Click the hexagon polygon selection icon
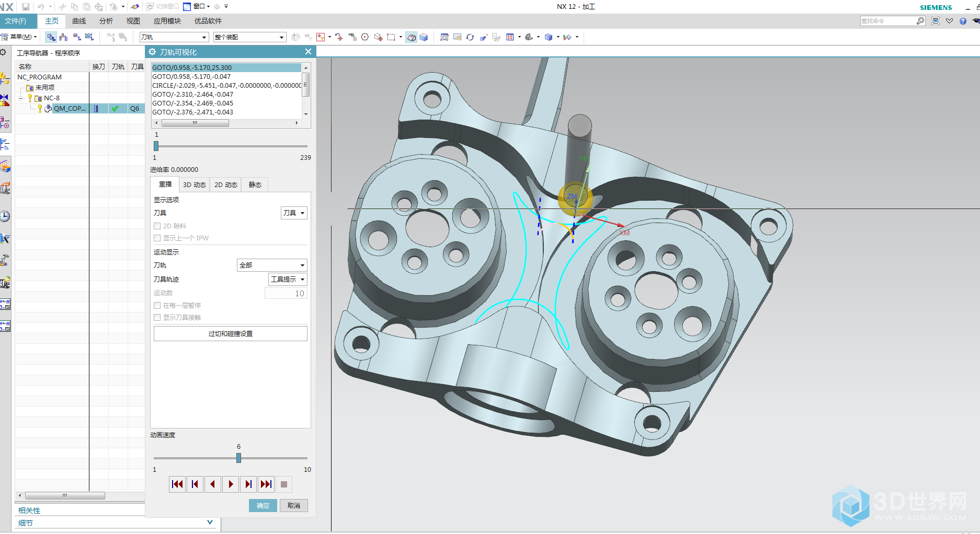Image resolution: width=980 pixels, height=534 pixels. pyautogui.click(x=365, y=37)
